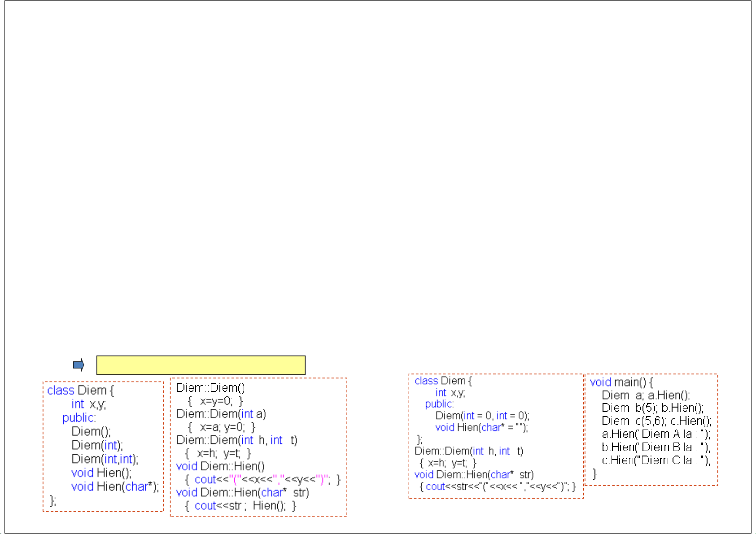Click the 'Diem(int,int);' declaration line
756x534 pixels.
tap(105, 459)
